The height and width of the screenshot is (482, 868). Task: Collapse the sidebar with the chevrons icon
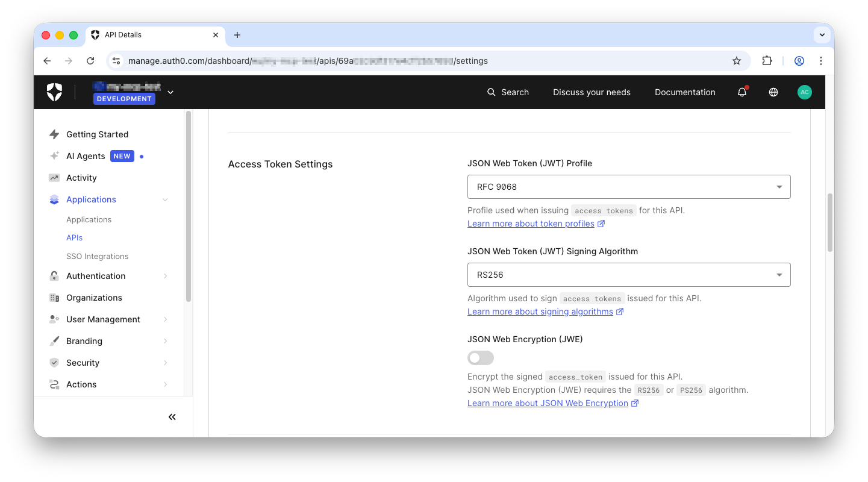pos(172,416)
